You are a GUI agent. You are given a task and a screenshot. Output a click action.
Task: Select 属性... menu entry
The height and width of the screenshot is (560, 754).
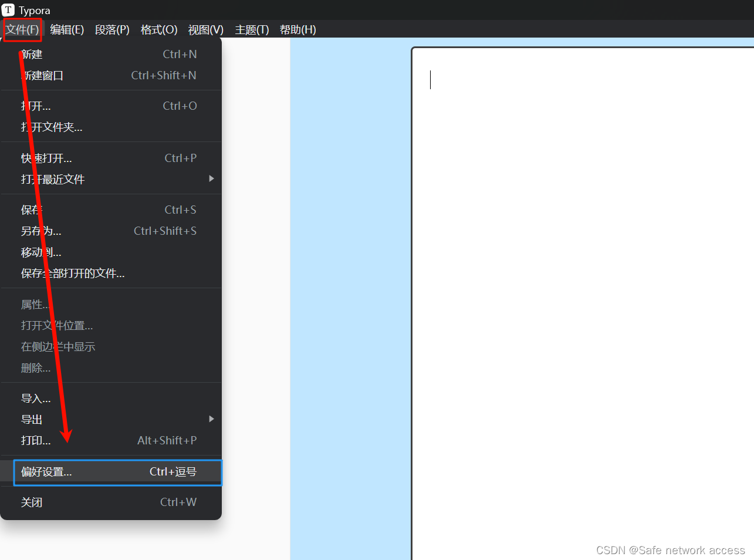111,305
